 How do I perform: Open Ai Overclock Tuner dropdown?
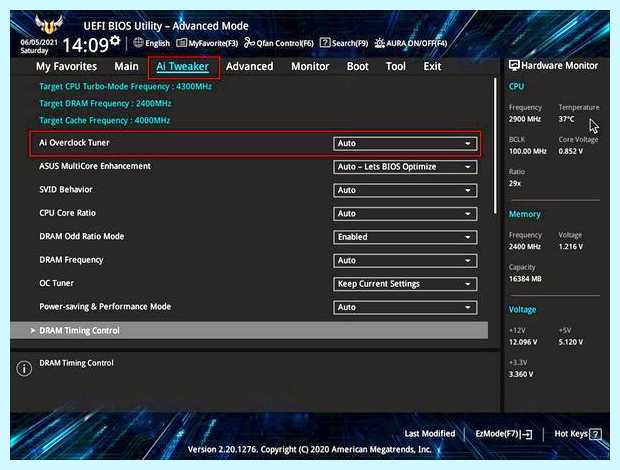405,143
